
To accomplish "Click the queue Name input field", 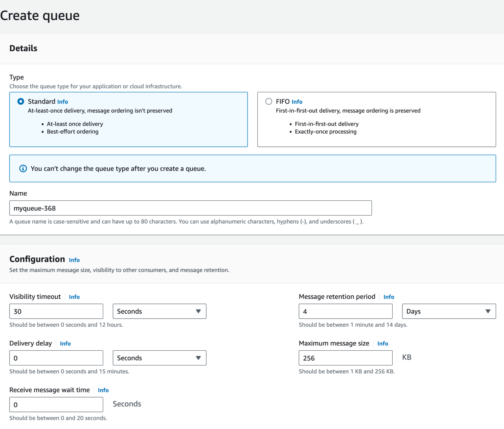I will pyautogui.click(x=190, y=208).
